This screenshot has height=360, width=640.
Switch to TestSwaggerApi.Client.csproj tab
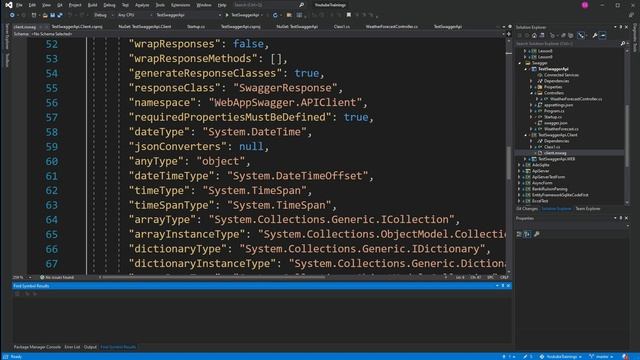pos(77,27)
